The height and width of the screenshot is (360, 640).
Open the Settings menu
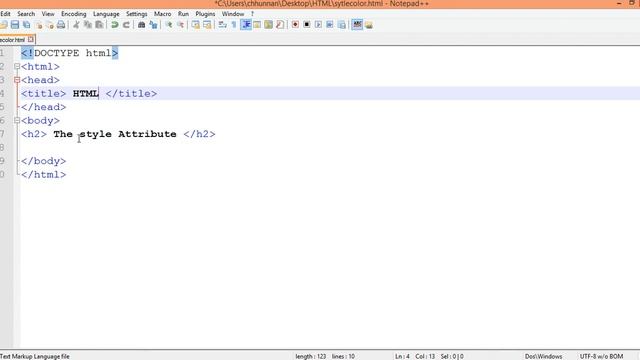[x=136, y=14]
